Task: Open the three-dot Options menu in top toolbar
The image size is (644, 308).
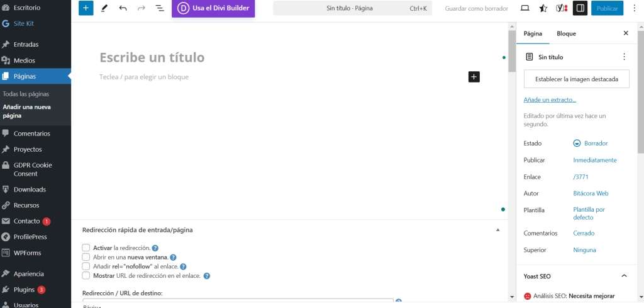Action: [635, 8]
